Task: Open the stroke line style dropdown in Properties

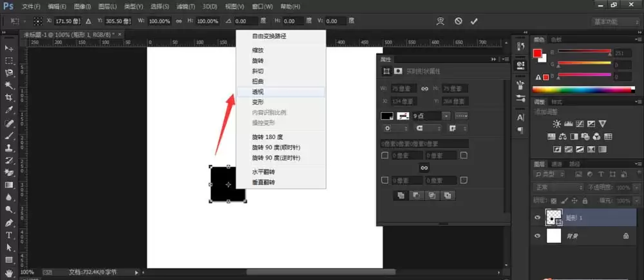Action: click(461, 117)
